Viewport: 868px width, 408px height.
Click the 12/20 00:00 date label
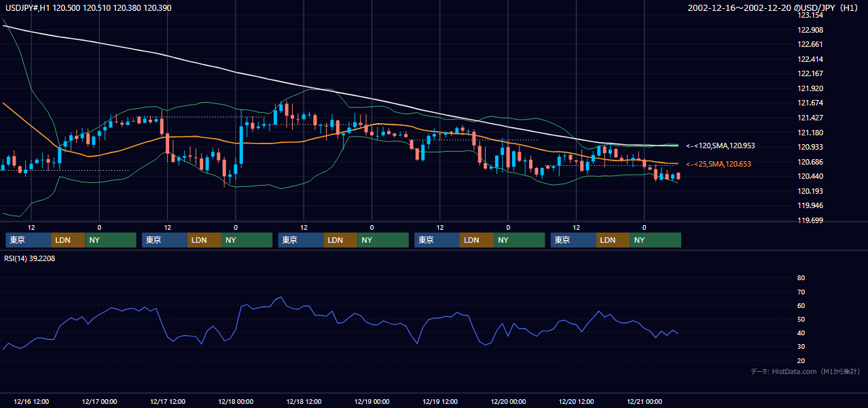[508, 401]
